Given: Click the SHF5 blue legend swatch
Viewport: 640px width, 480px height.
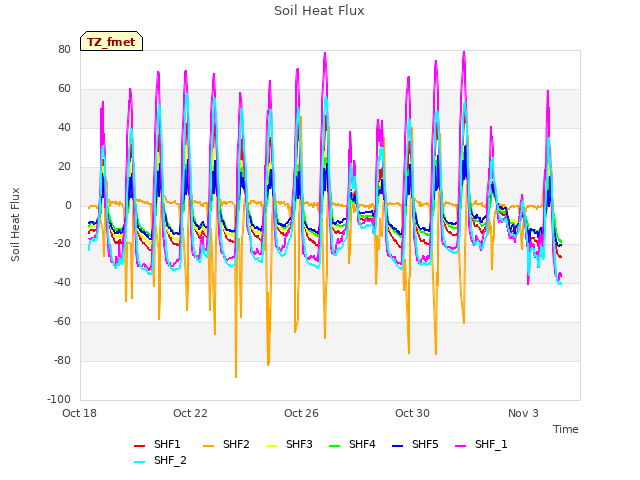Looking at the screenshot, I should [x=398, y=446].
